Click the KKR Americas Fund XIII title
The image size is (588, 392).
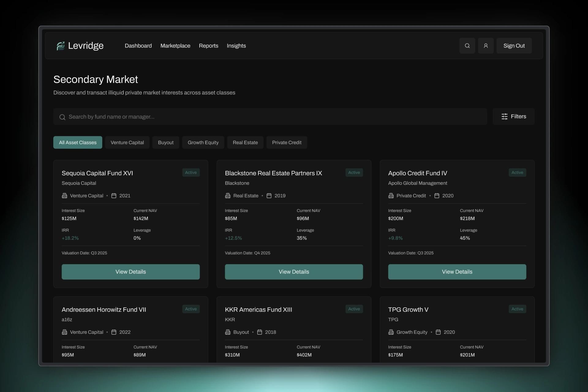pyautogui.click(x=258, y=310)
